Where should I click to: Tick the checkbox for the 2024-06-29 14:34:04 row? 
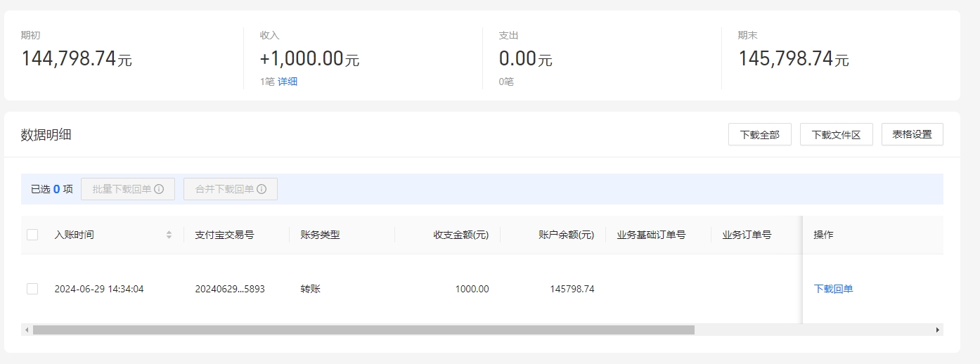coord(32,289)
